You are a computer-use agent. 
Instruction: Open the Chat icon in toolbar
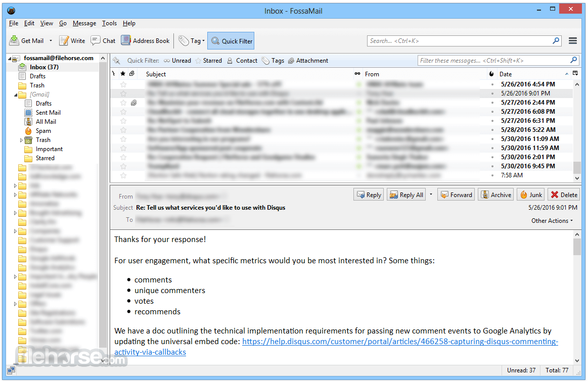103,41
